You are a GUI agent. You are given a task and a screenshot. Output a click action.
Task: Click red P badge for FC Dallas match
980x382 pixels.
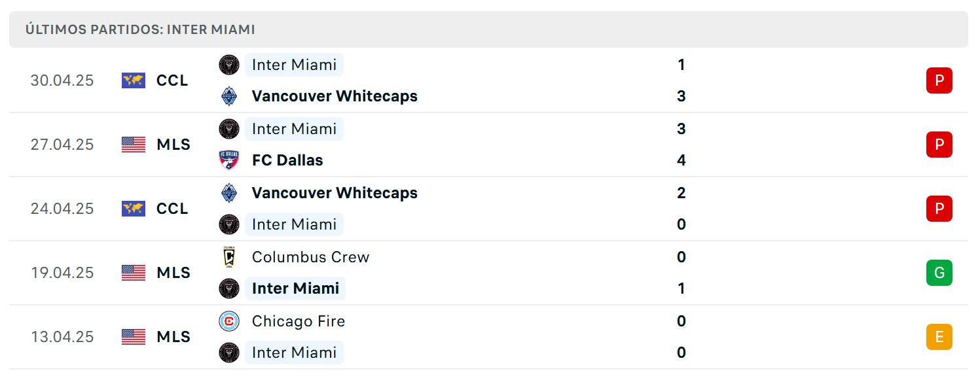pos(939,145)
